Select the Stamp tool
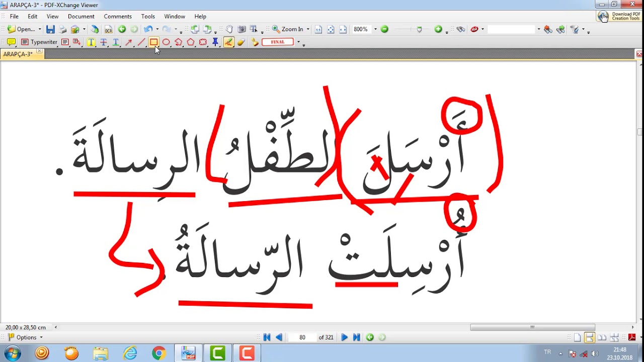The height and width of the screenshot is (362, 644). pyautogui.click(x=255, y=42)
